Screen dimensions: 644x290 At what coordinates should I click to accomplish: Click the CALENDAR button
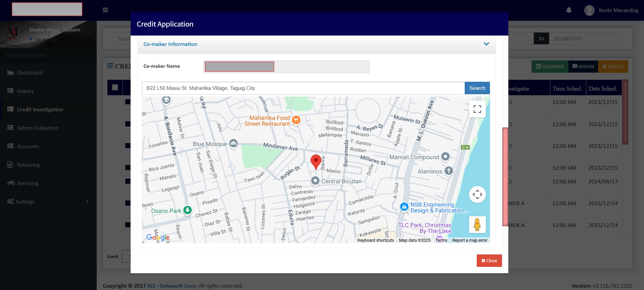[x=550, y=66]
